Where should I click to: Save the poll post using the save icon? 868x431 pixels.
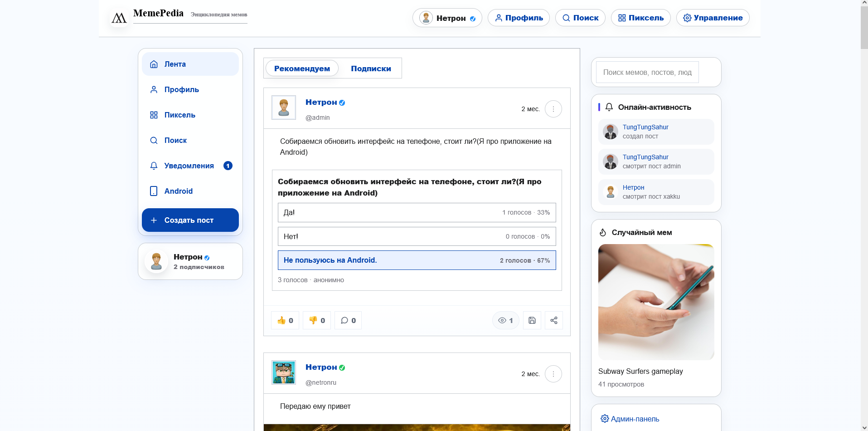pos(532,320)
